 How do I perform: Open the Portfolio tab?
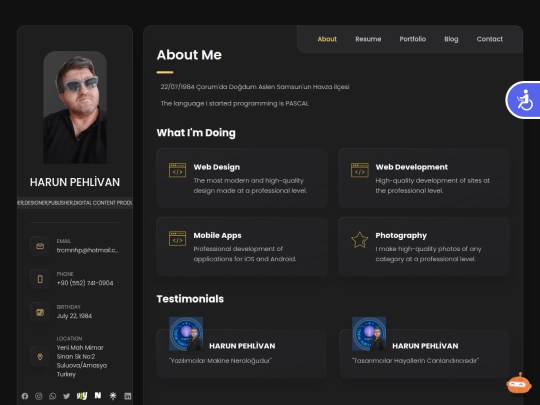(413, 39)
